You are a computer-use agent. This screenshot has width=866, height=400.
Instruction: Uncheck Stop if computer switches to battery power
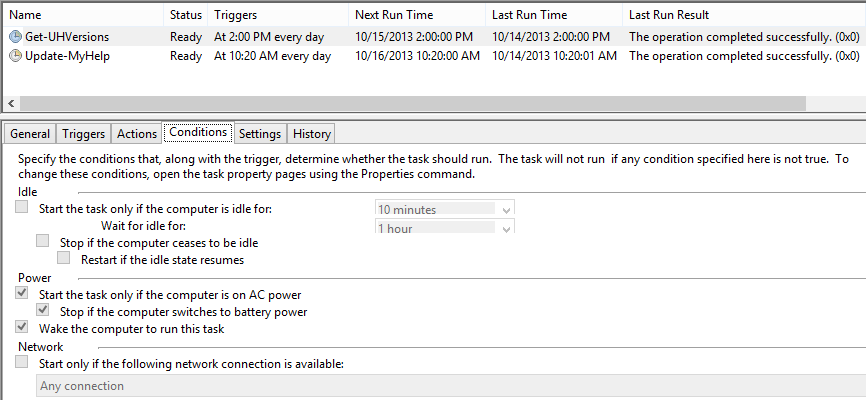pyautogui.click(x=43, y=310)
